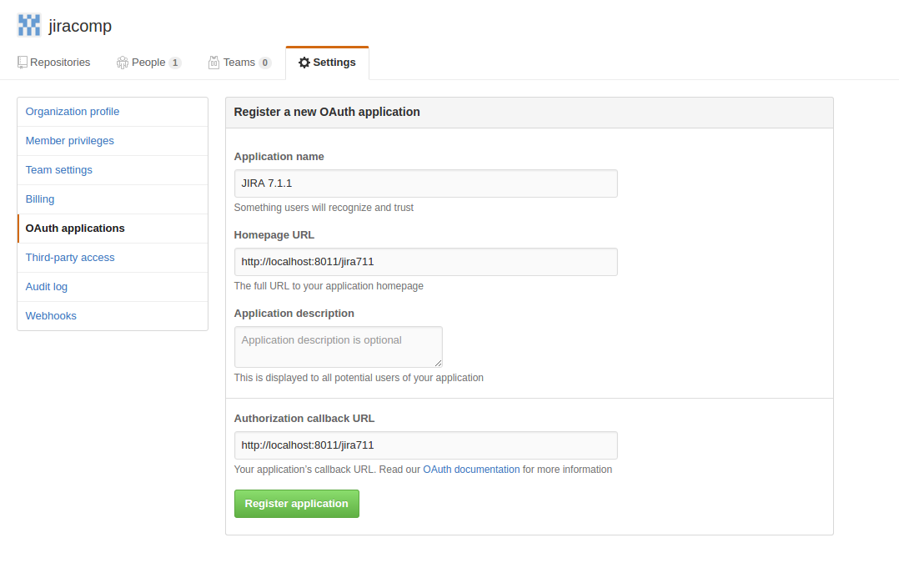Click the Teams jersey icon
Viewport: 899px width, 588px height.
tap(213, 63)
